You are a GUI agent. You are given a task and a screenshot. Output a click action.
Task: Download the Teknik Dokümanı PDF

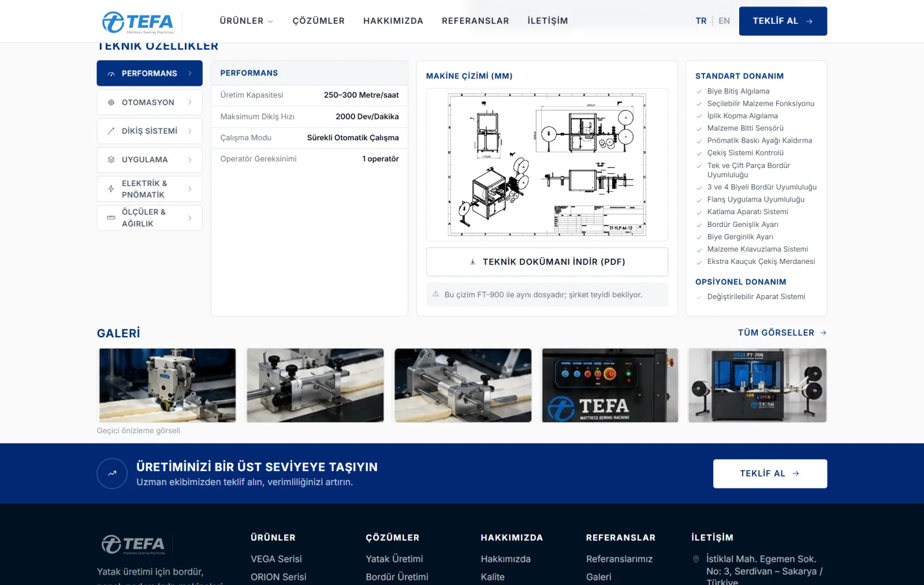[547, 262]
